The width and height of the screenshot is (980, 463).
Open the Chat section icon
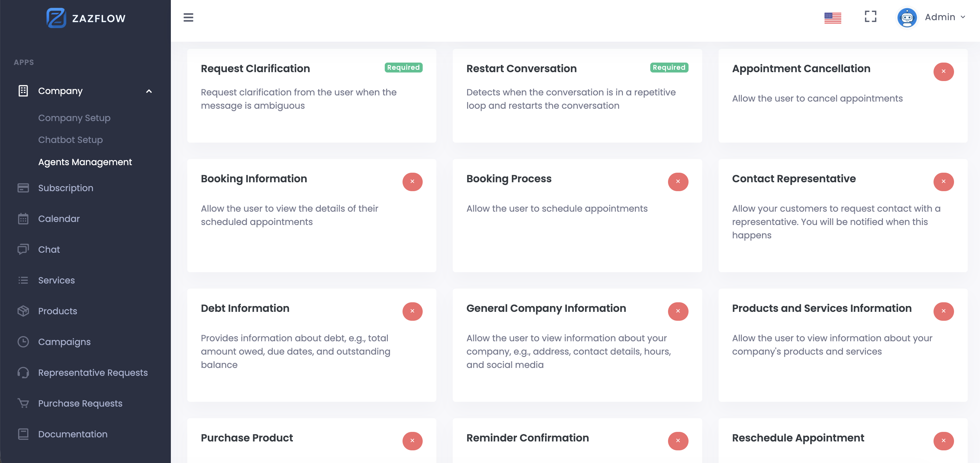tap(23, 249)
